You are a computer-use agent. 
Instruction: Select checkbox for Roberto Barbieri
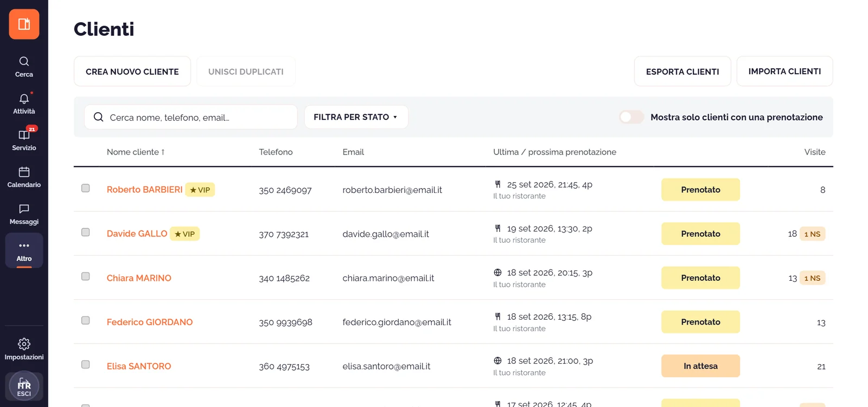85,188
